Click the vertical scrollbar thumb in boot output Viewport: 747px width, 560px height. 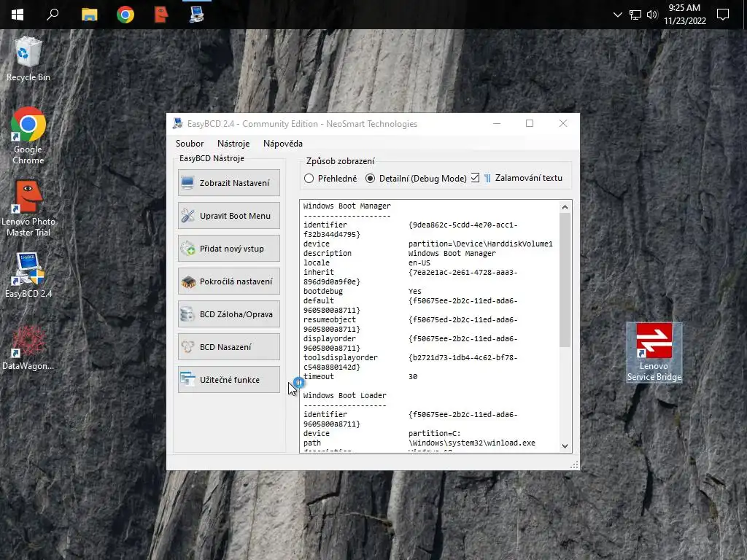[x=565, y=280]
